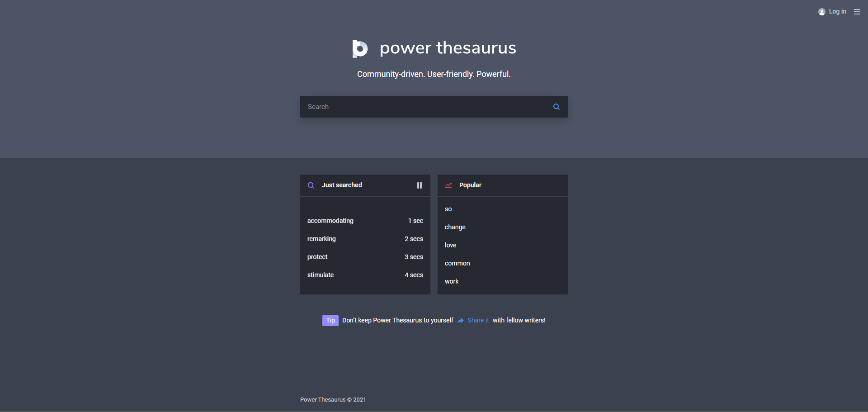Click the power thesaurus title text
Screen dimensions: 868x412
tap(448, 48)
